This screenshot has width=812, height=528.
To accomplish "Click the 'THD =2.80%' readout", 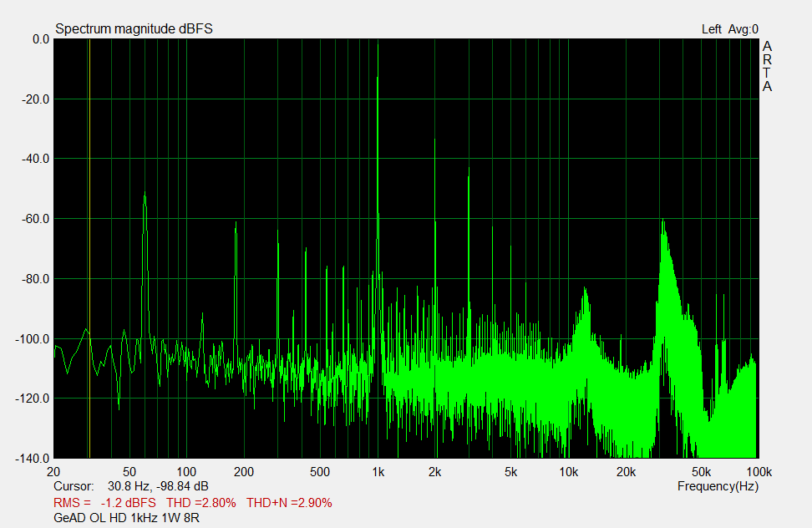I will (201, 503).
